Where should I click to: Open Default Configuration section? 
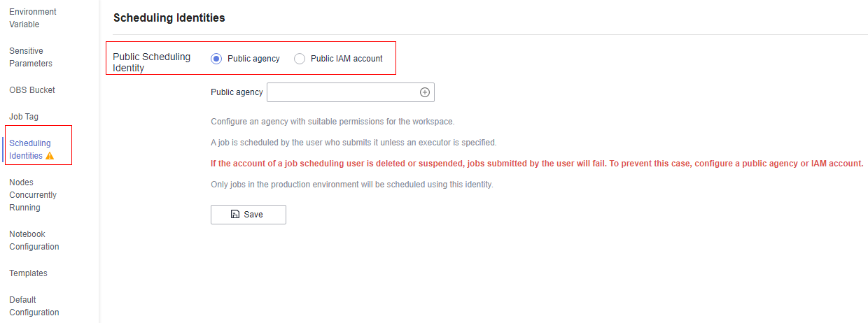[x=34, y=306]
